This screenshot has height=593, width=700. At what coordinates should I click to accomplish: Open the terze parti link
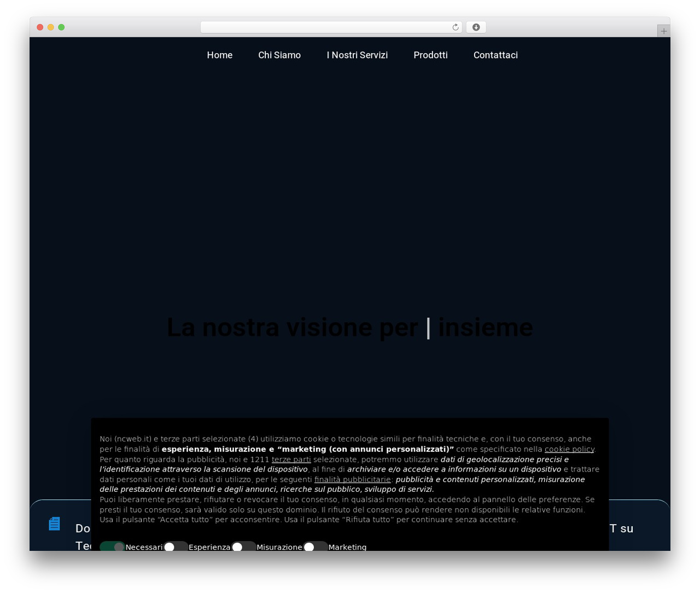pos(291,460)
